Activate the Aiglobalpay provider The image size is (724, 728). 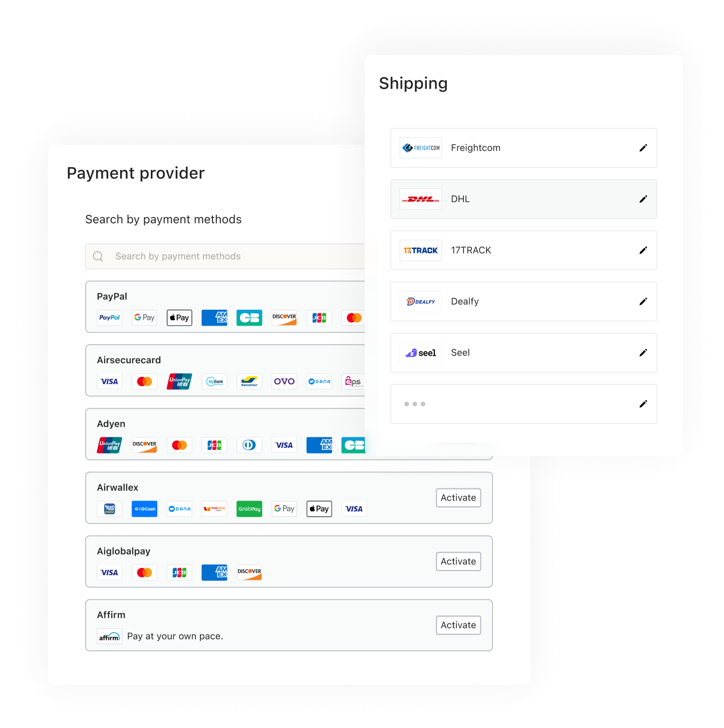pos(458,561)
